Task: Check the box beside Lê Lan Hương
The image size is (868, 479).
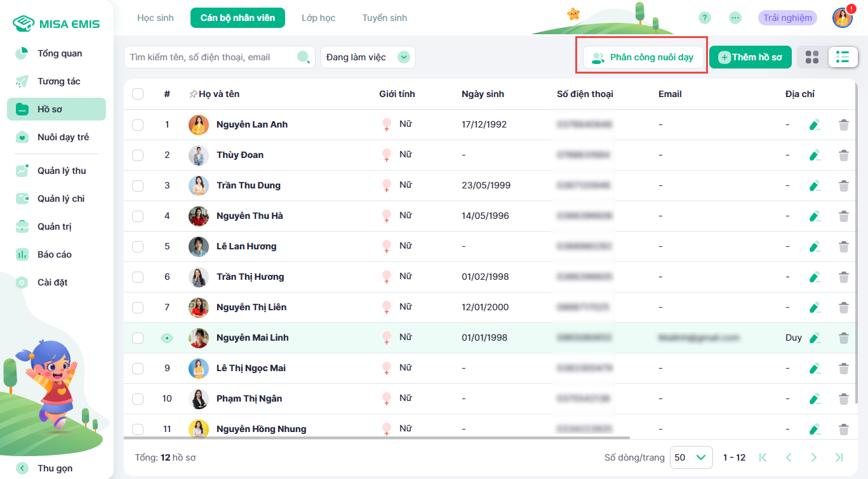Action: point(138,247)
